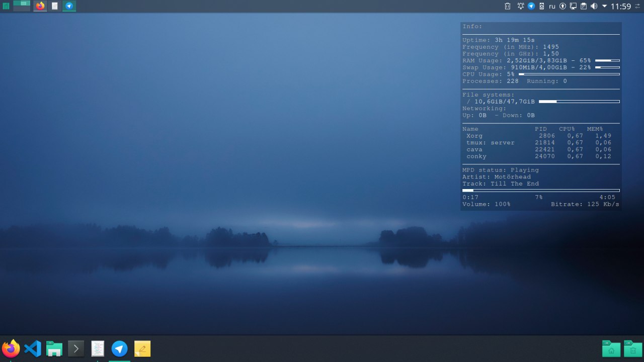Open the file manager from the dock

54,348
